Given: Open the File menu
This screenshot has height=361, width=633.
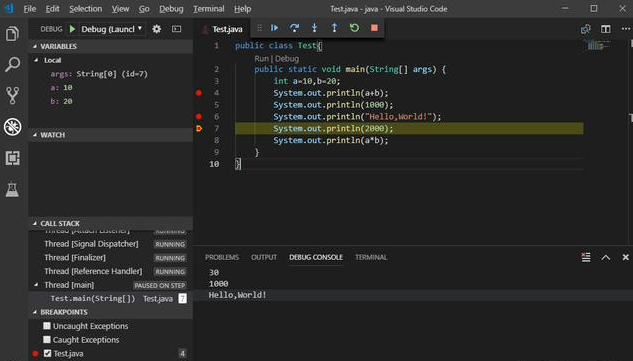Looking at the screenshot, I should (29, 9).
